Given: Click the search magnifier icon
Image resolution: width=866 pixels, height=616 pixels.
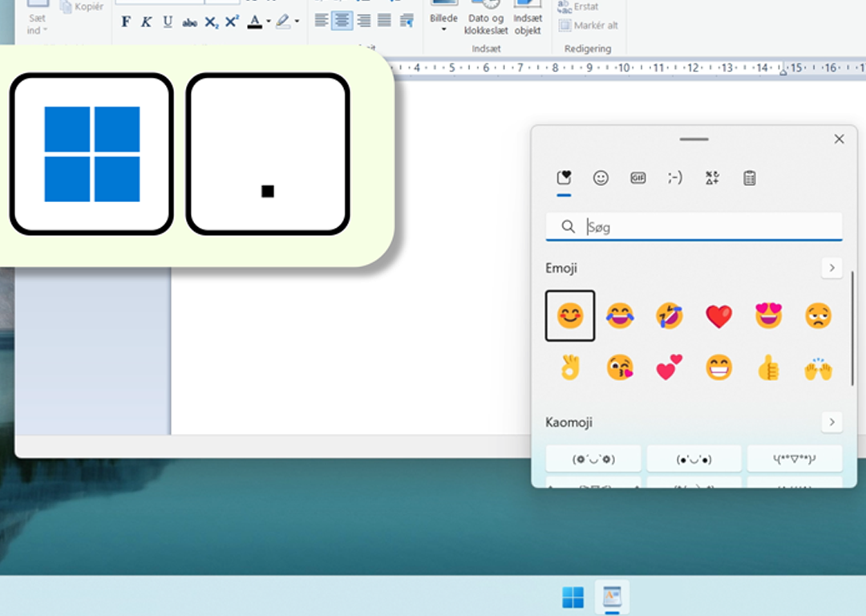Looking at the screenshot, I should click(x=568, y=226).
